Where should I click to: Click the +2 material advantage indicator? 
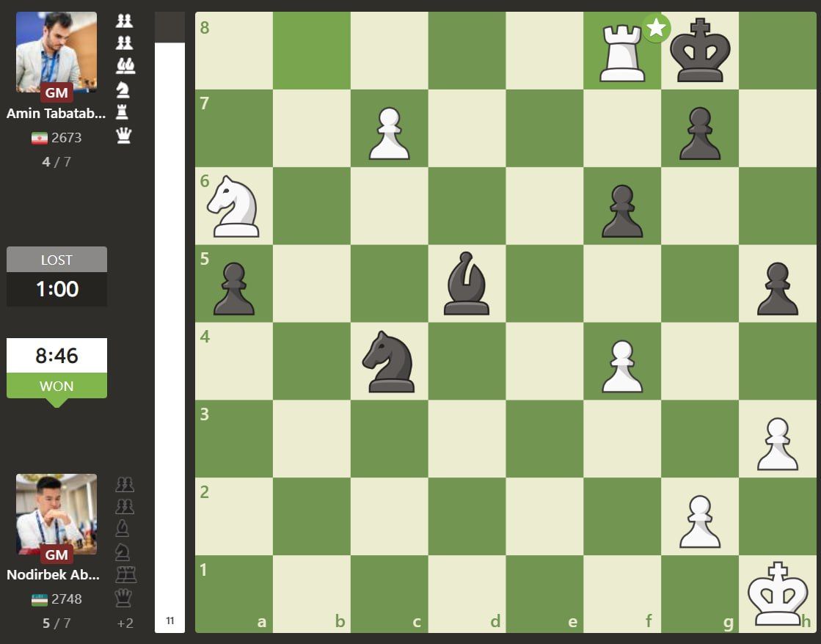coord(125,623)
